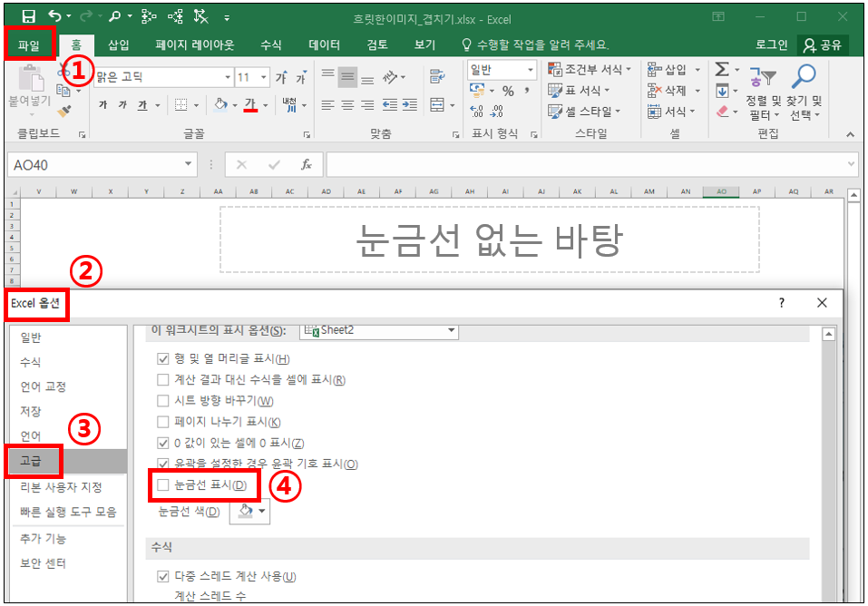The image size is (868, 606).
Task: Click the 공유 share button
Action: click(823, 44)
